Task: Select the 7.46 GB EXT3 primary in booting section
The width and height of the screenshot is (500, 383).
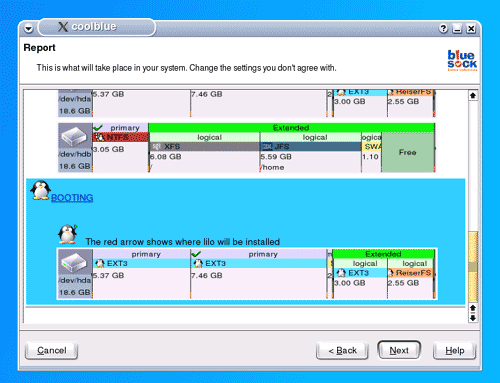Action: click(x=259, y=273)
